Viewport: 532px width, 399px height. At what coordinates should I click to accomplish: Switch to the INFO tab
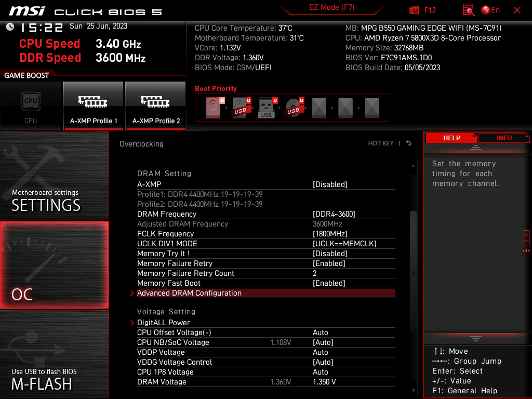click(504, 138)
